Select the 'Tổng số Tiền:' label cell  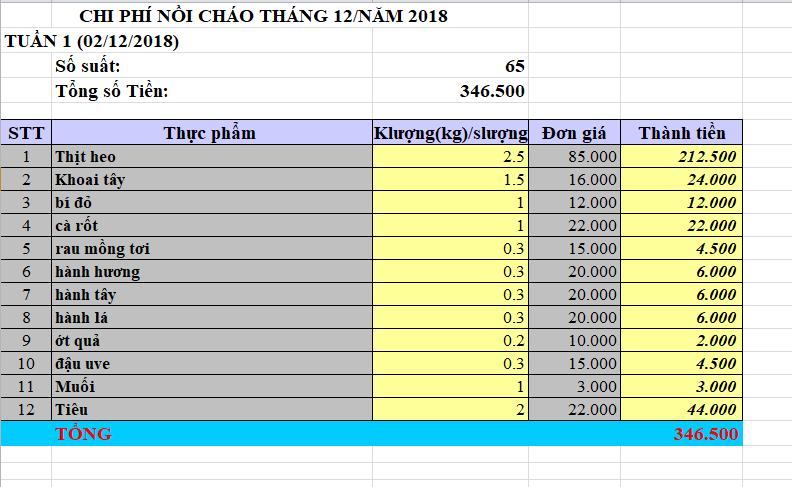point(112,92)
